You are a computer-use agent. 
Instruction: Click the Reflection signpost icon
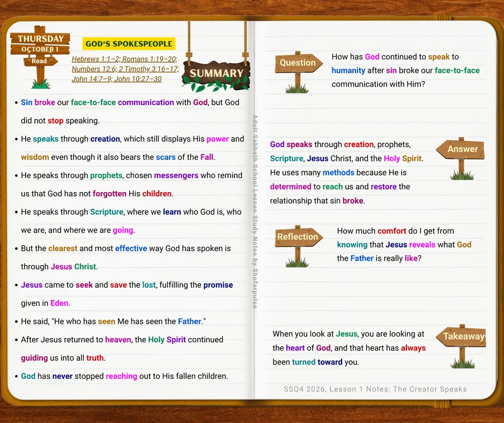[298, 246]
